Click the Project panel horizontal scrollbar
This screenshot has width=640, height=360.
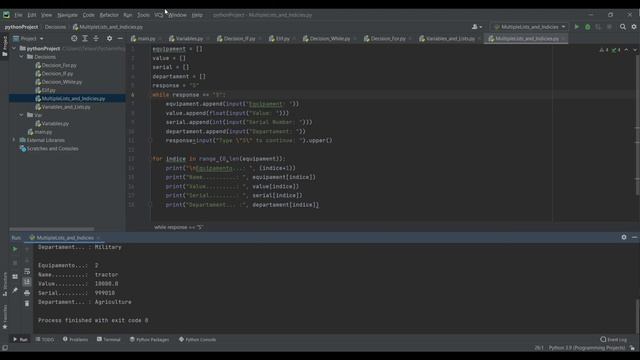click(51, 229)
